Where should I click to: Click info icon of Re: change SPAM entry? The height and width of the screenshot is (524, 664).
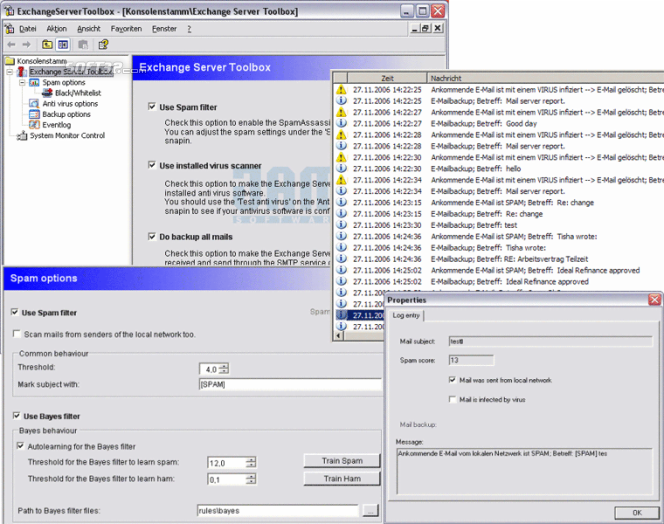coord(341,202)
